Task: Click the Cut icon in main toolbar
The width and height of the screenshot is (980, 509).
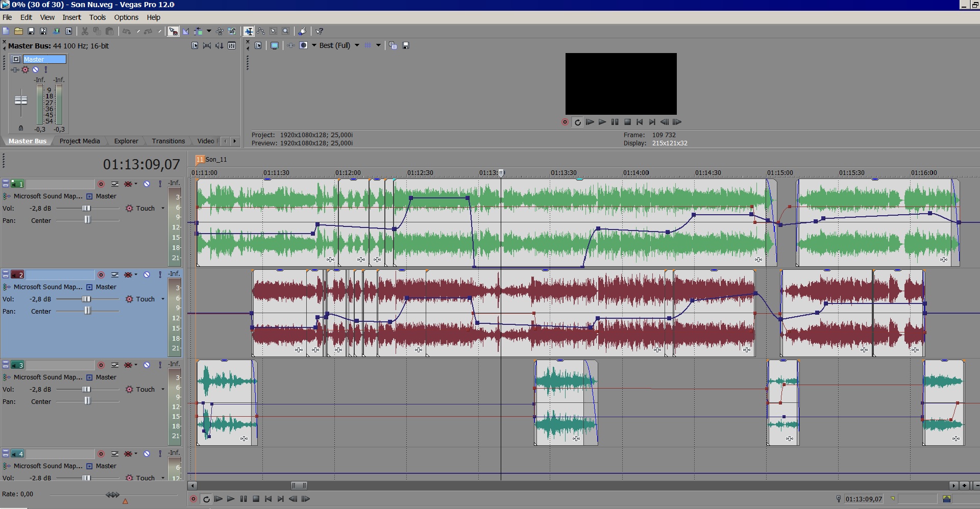Action: pos(85,31)
